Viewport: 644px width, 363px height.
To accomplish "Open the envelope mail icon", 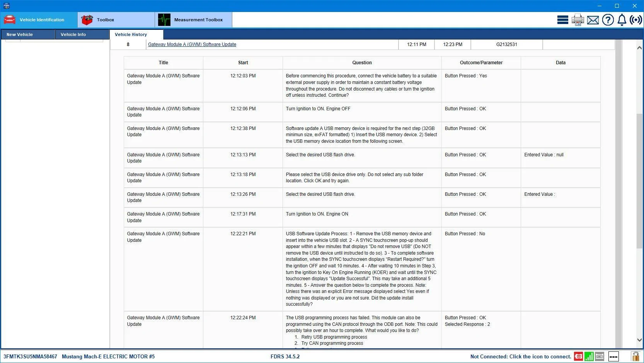I will coord(593,20).
